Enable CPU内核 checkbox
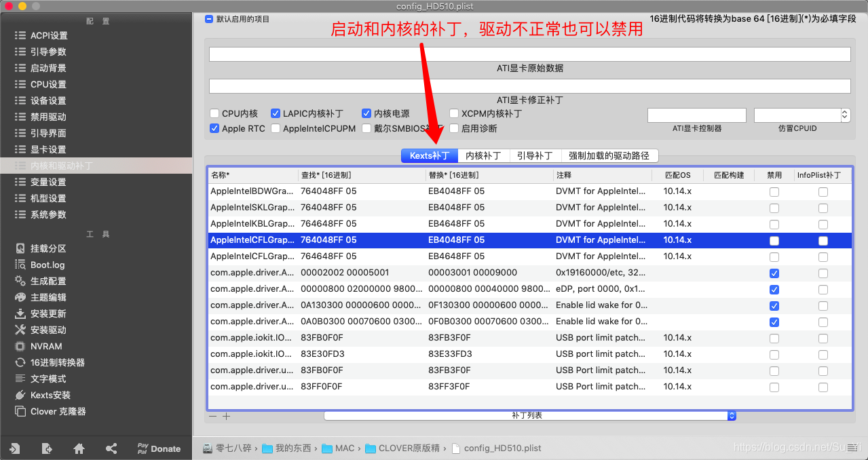This screenshot has height=460, width=868. tap(214, 113)
